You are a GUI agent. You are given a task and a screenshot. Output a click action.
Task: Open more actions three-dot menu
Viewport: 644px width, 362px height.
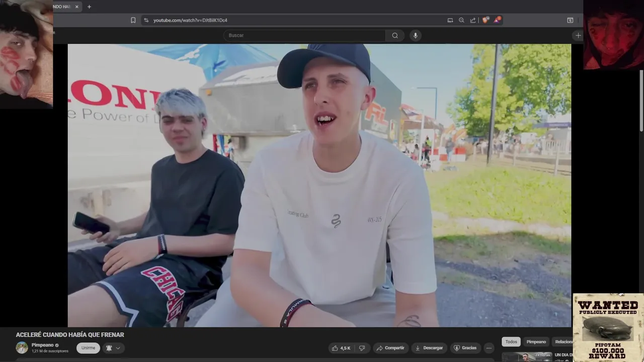(489, 348)
